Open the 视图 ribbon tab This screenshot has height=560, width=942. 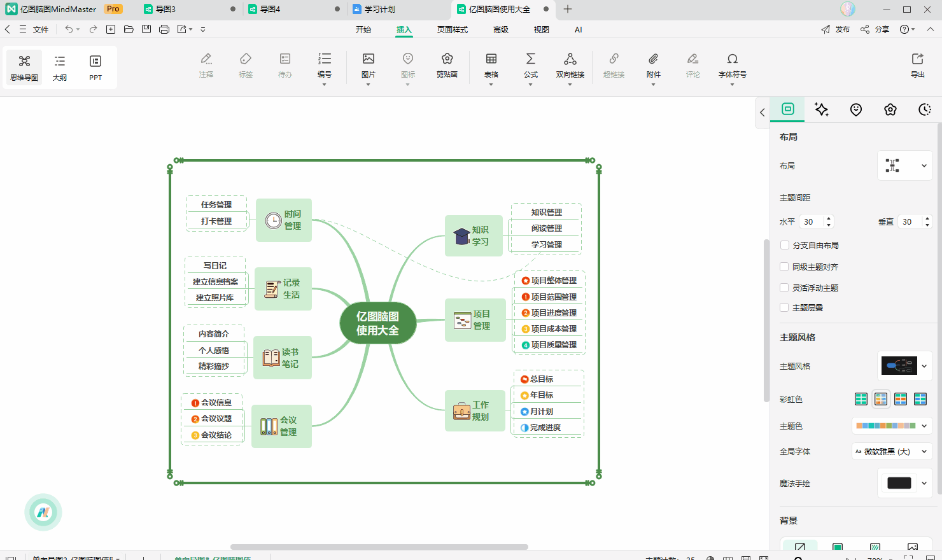[x=542, y=29]
